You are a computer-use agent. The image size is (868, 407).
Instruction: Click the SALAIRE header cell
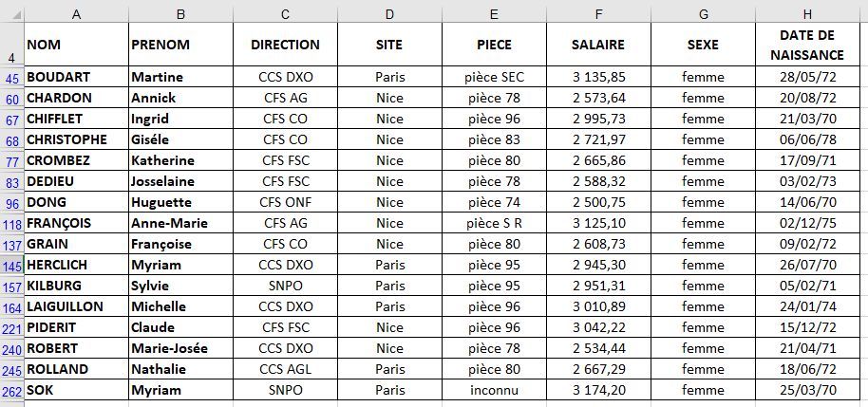[598, 45]
